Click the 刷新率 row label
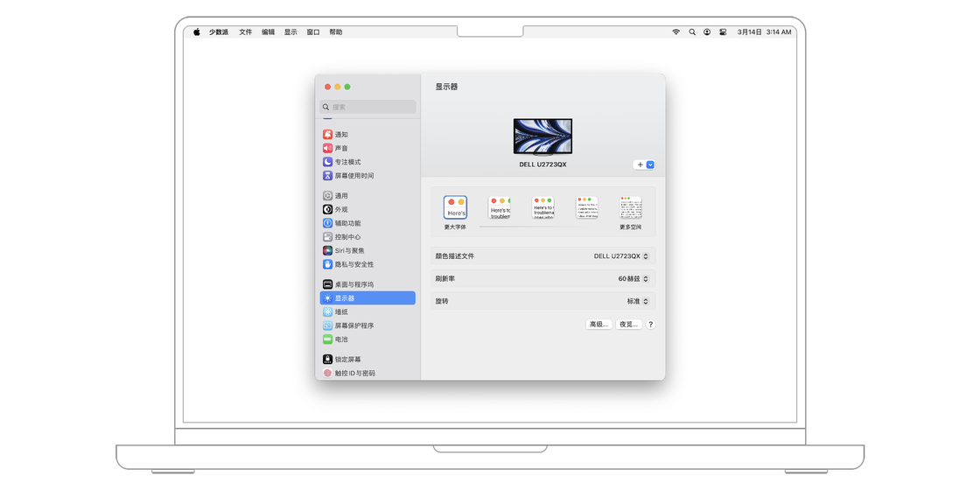This screenshot has height=490, width=980. tap(445, 279)
